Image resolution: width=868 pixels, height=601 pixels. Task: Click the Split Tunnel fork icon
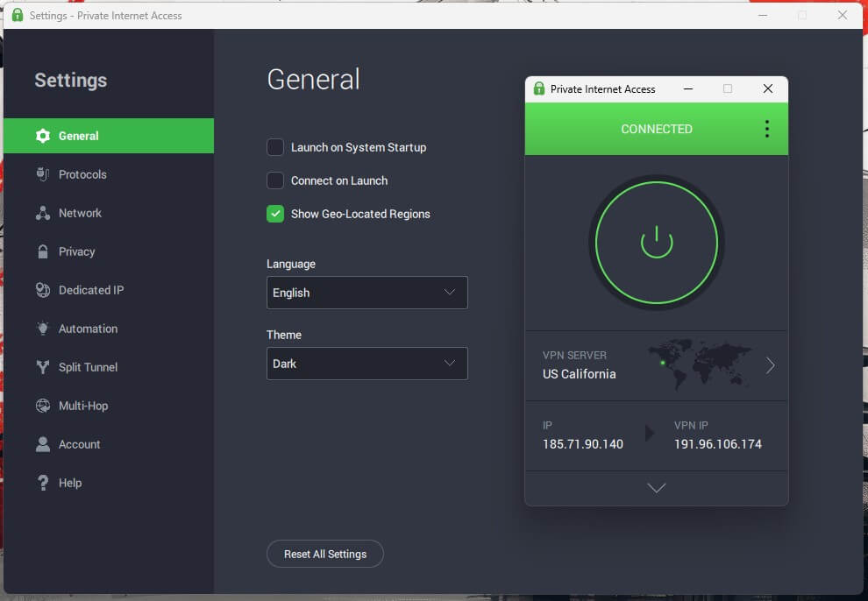pos(43,367)
